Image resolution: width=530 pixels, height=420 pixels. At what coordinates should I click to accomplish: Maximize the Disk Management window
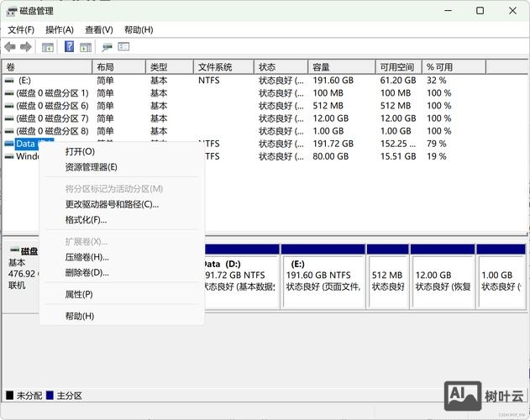(x=480, y=11)
